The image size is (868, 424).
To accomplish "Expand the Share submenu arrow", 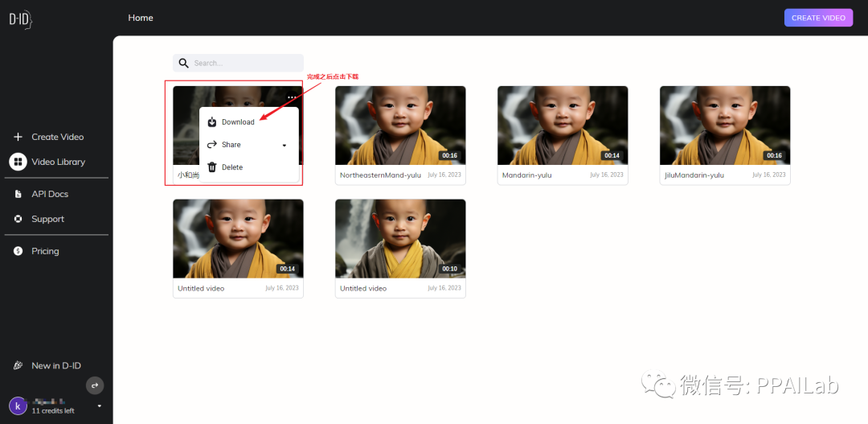I will click(x=285, y=145).
